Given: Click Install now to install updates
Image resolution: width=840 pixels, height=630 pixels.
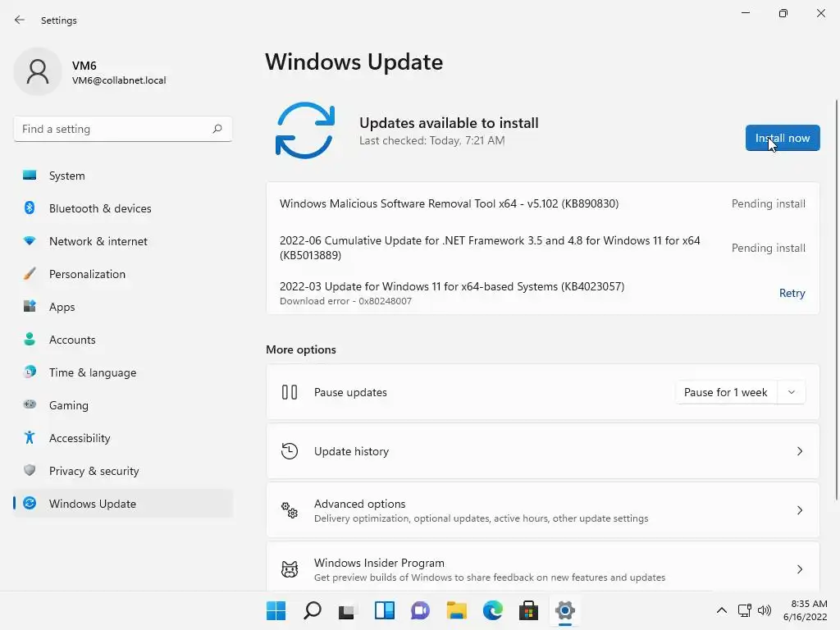Looking at the screenshot, I should (x=782, y=138).
